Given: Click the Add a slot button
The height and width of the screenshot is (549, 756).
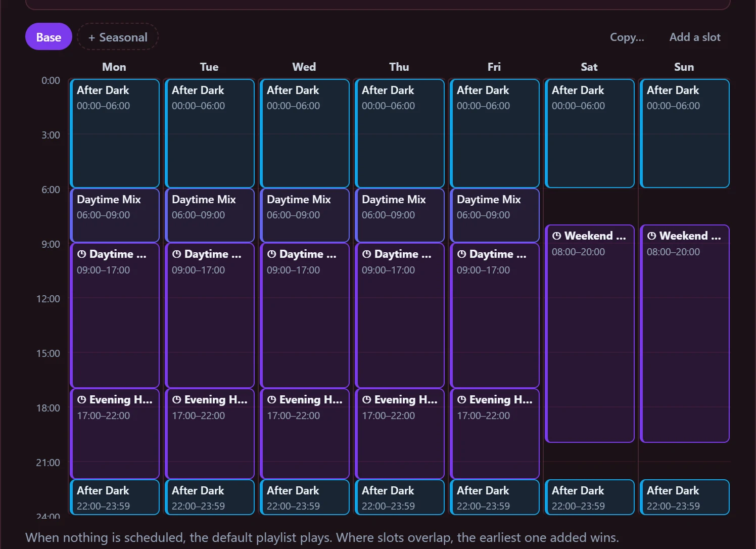Looking at the screenshot, I should tap(695, 37).
